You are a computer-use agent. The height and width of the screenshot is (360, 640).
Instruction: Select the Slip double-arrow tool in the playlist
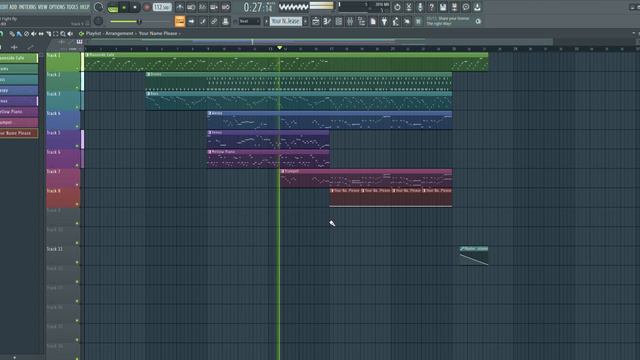(41, 34)
